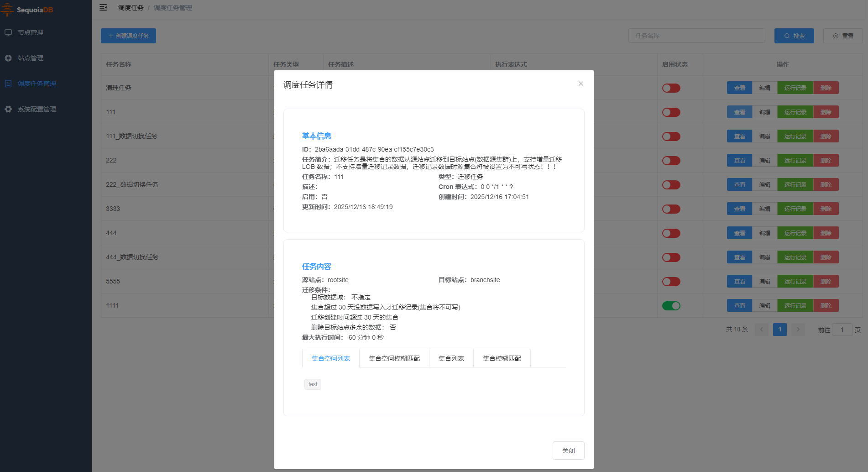Click the 关闭 button in dialog
This screenshot has width=868, height=472.
(569, 451)
